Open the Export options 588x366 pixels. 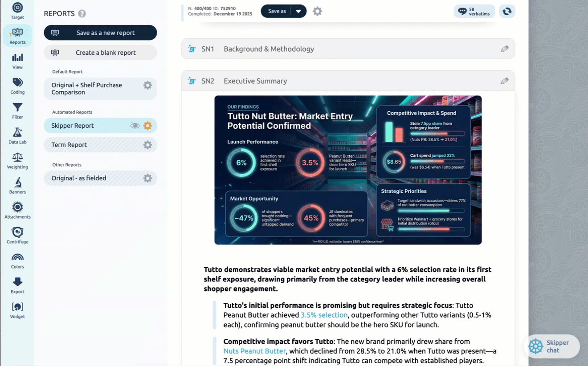point(17,285)
